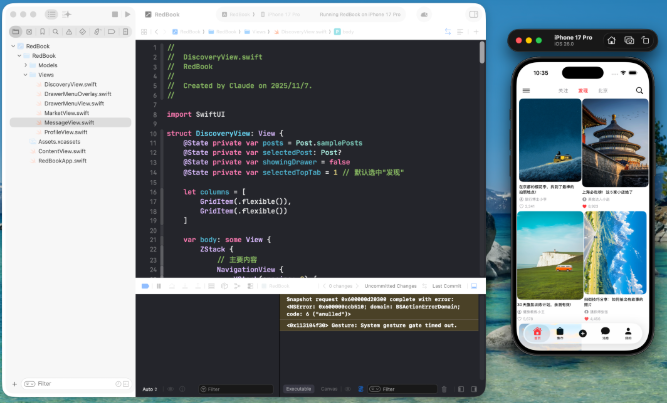Open the related items grid icon
Viewport: 667px width, 403px height.
144,32
